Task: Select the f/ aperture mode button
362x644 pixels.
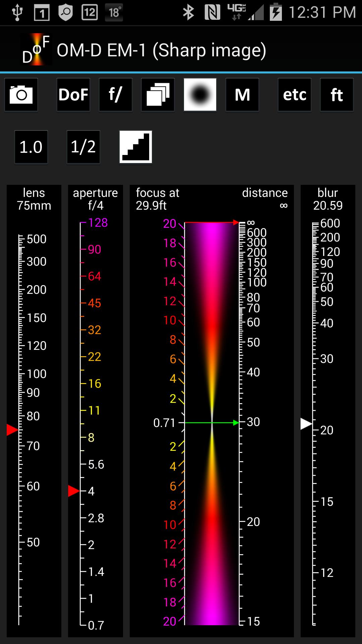Action: (116, 95)
